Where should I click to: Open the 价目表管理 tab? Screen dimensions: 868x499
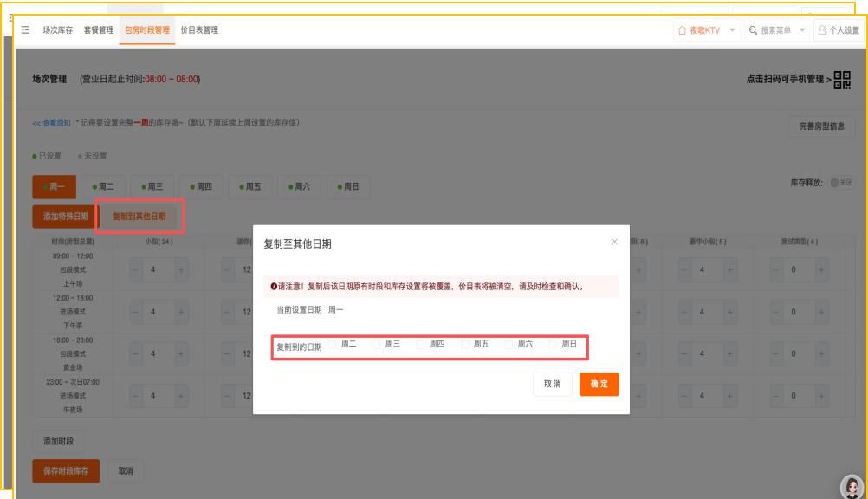(199, 30)
